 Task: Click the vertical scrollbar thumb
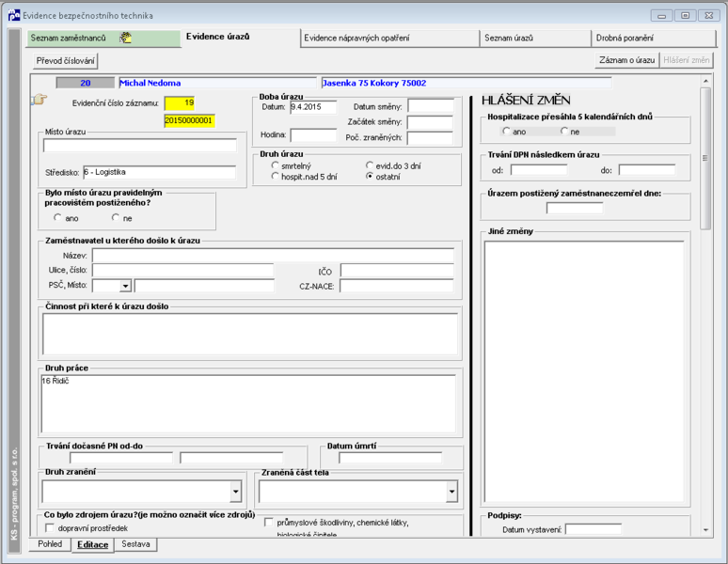(x=705, y=158)
